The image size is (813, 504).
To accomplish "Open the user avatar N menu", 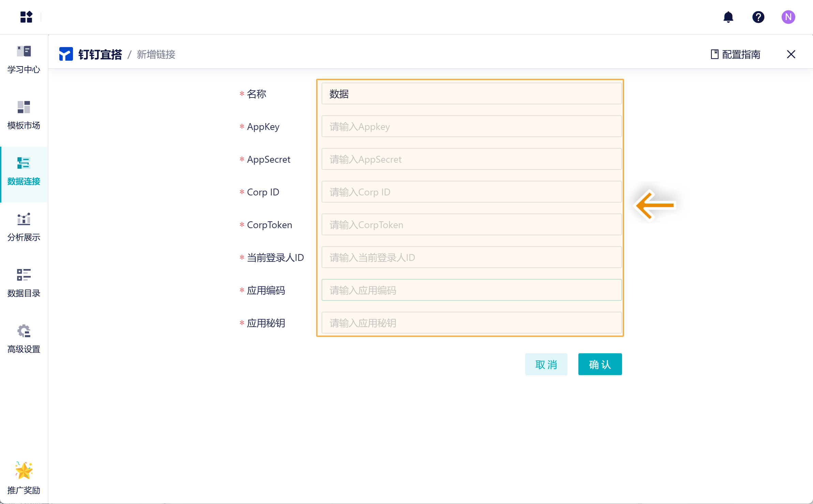I will [x=788, y=17].
